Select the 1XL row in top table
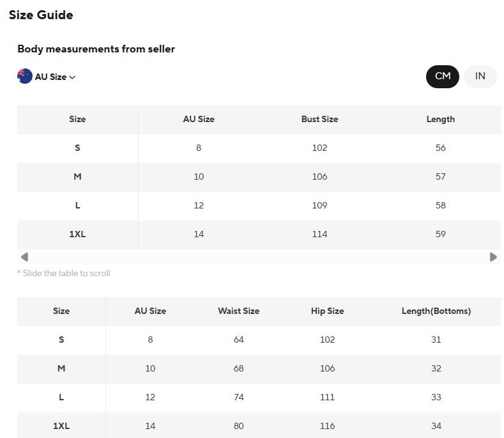Viewport: 504px width, 438px height. [259, 234]
